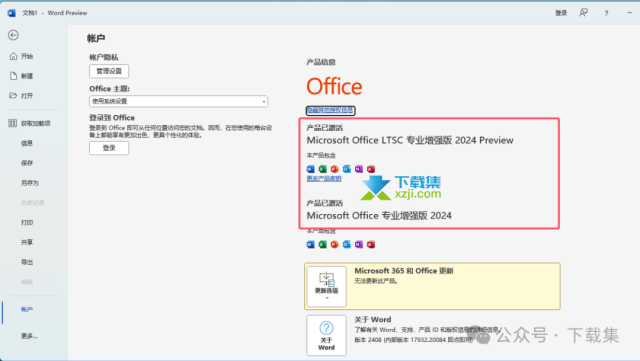Viewport: 640px width, 361px height.
Task: Click the 关于 Word button
Action: point(327,335)
